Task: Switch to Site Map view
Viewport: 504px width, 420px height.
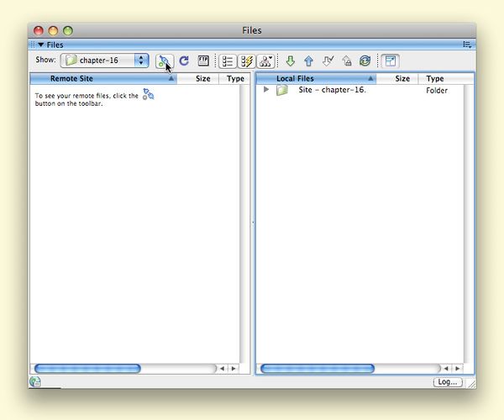Action: coord(266,60)
